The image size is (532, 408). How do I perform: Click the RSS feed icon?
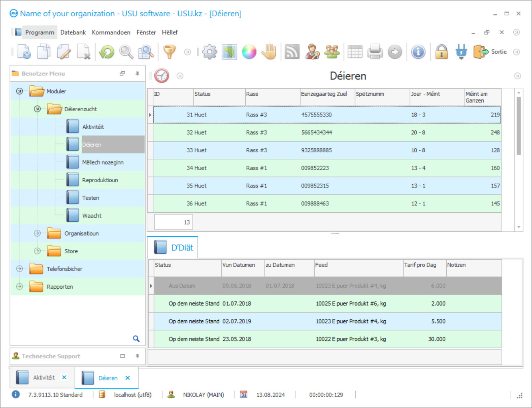[x=292, y=52]
